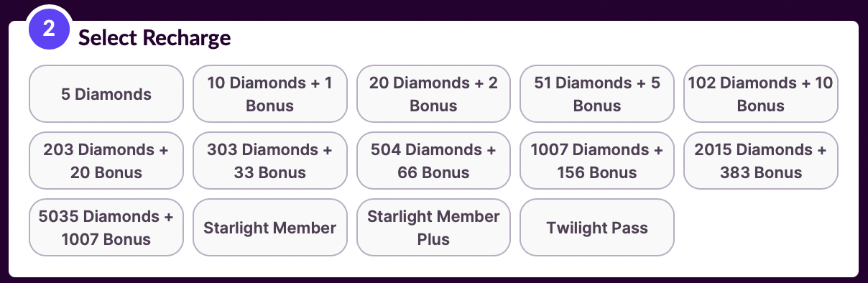Select 203 Diamonds + 20 Bonus package
Image resolution: width=868 pixels, height=283 pixels.
point(106,161)
